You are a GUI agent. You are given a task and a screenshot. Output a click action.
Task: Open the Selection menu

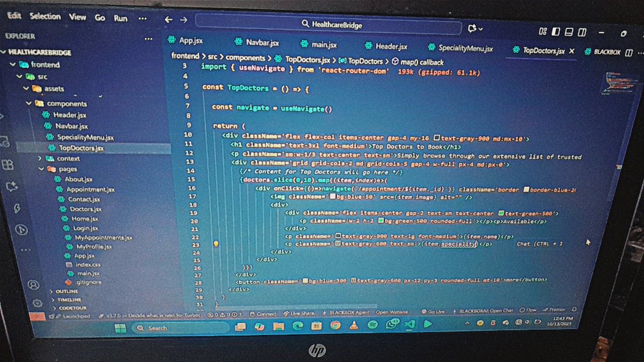click(x=45, y=17)
